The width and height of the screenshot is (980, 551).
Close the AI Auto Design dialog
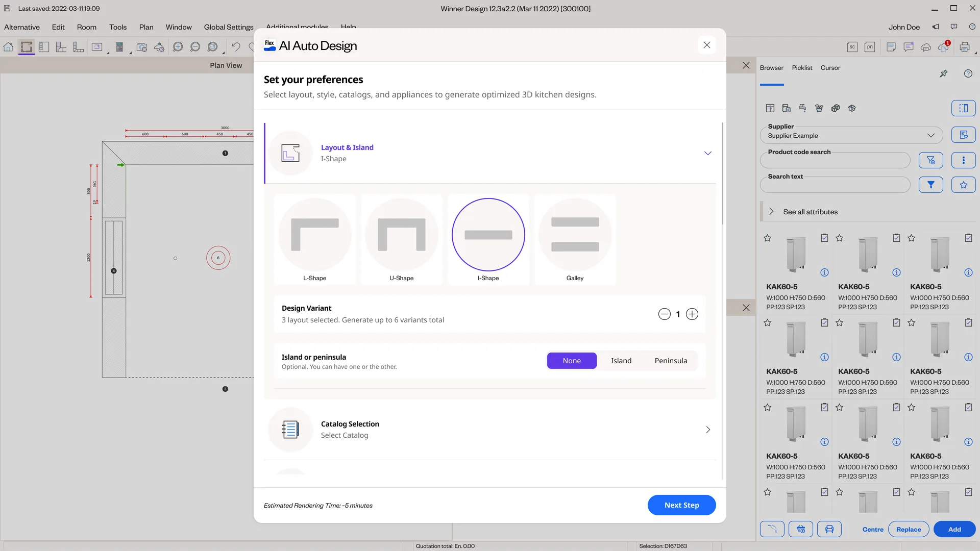(706, 45)
